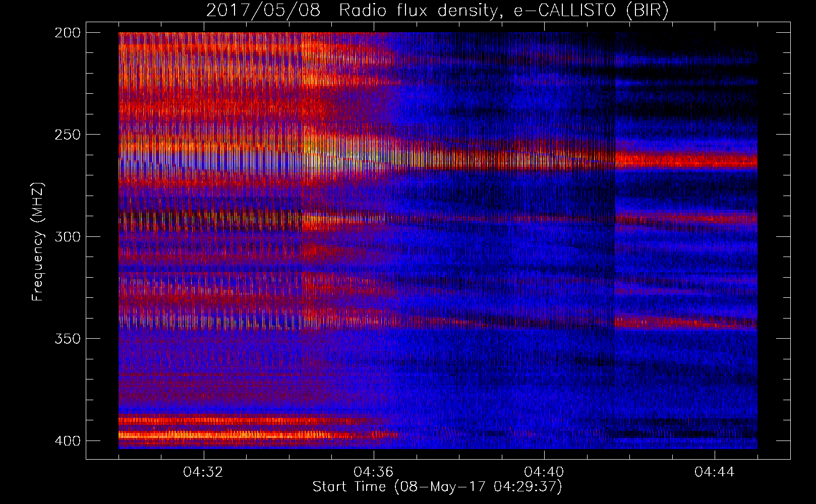The height and width of the screenshot is (504, 816).
Task: Click the 200 frequency tick label
Action: pyautogui.click(x=67, y=33)
